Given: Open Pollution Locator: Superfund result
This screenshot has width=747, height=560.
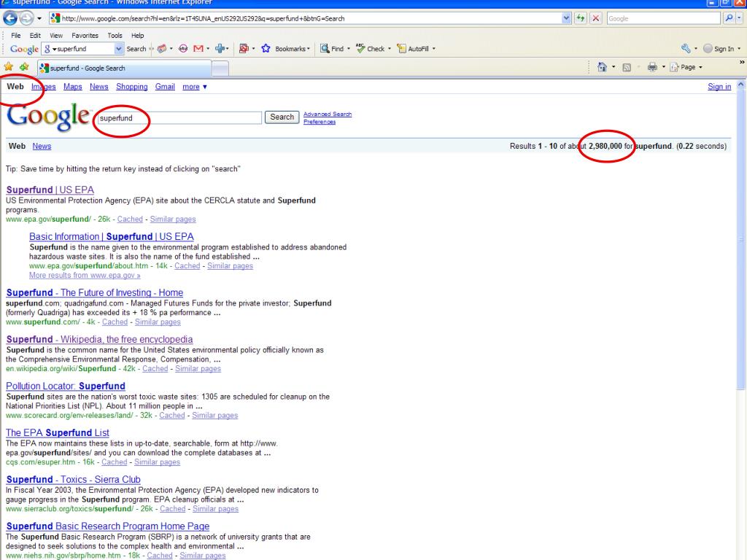Looking at the screenshot, I should point(66,386).
